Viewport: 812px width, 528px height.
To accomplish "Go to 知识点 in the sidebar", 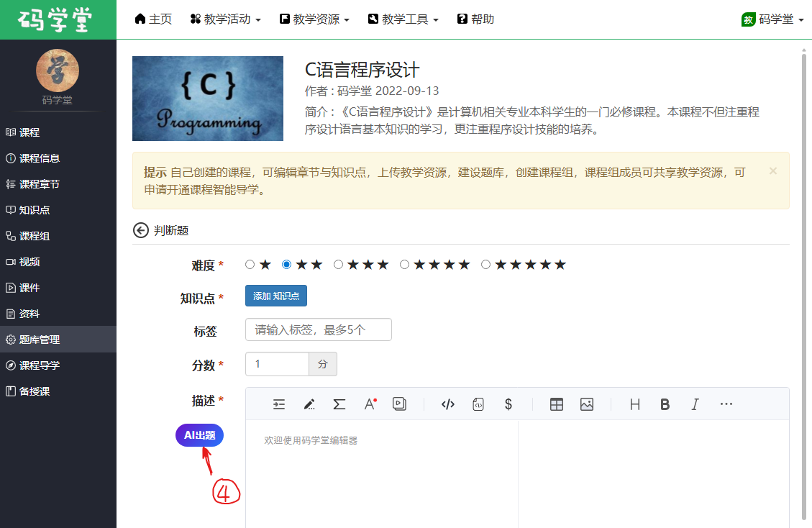I will tap(34, 210).
